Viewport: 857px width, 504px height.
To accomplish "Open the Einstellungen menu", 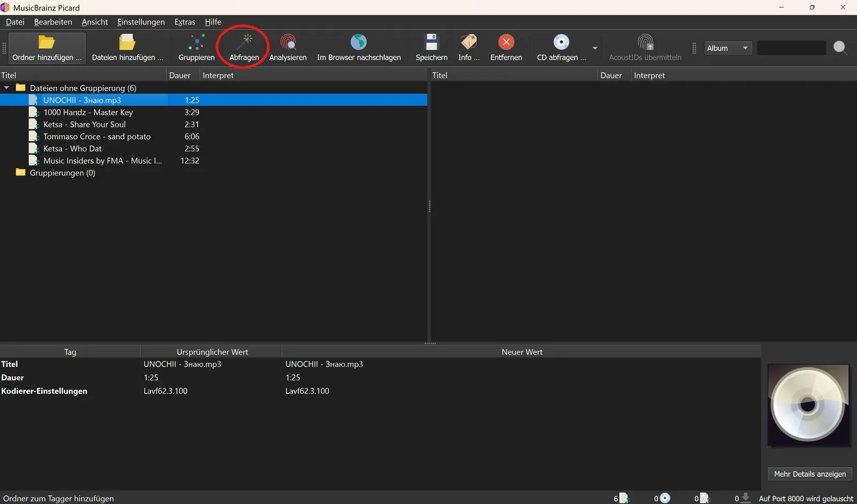I will [x=141, y=22].
